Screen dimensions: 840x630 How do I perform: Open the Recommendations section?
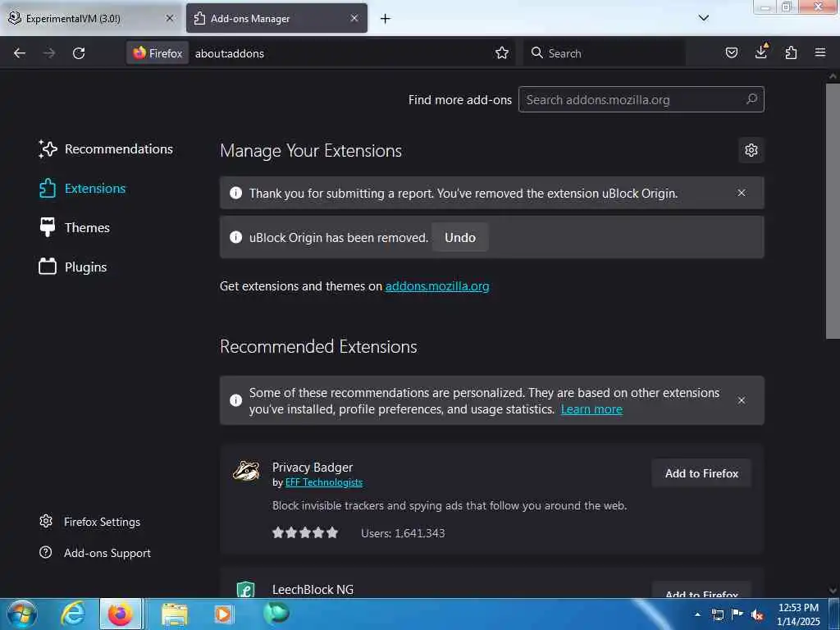106,149
